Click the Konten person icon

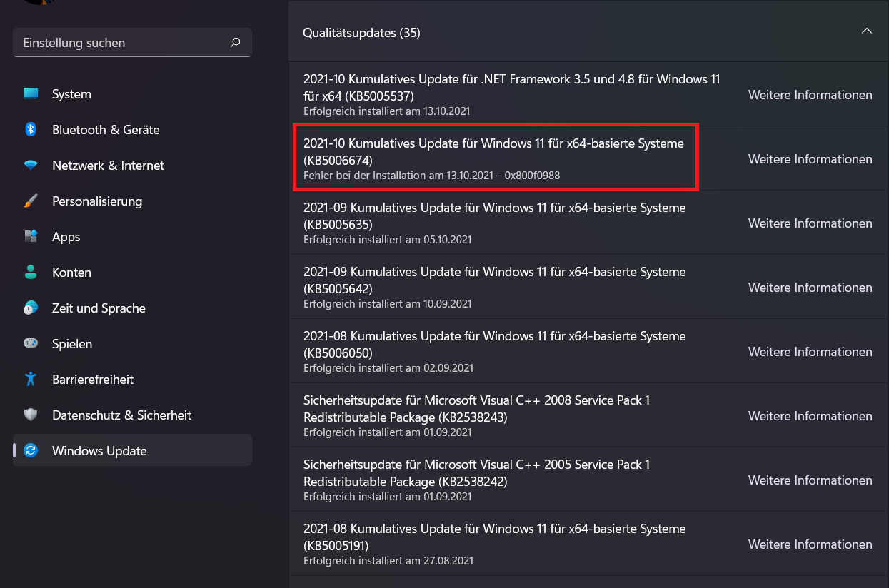[x=31, y=273]
